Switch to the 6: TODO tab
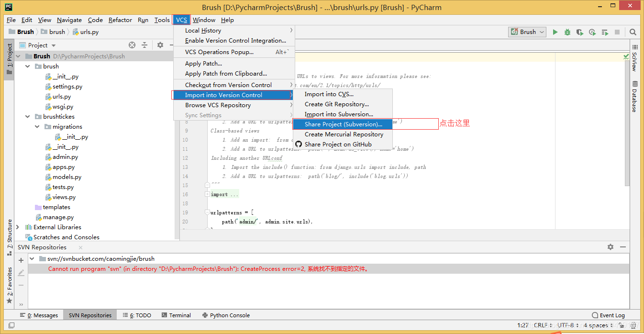The height and width of the screenshot is (334, 644). coord(137,315)
